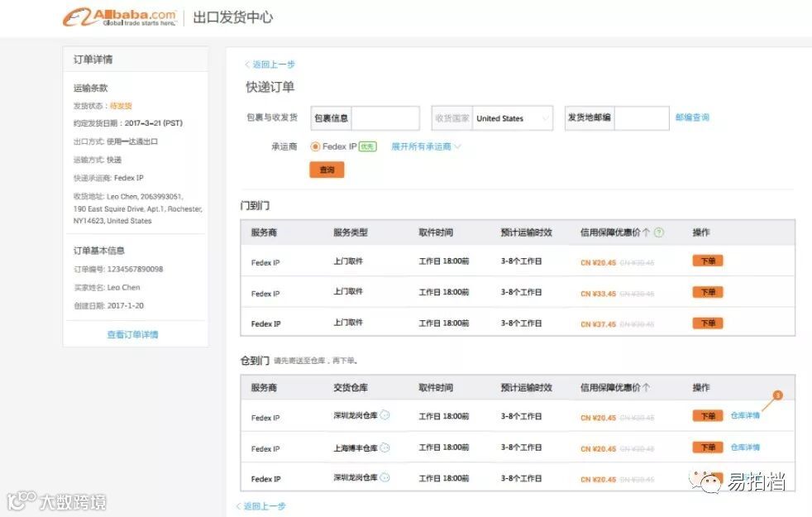Image resolution: width=812 pixels, height=517 pixels.
Task: Click the top 返回上一步 link
Action: pos(270,65)
